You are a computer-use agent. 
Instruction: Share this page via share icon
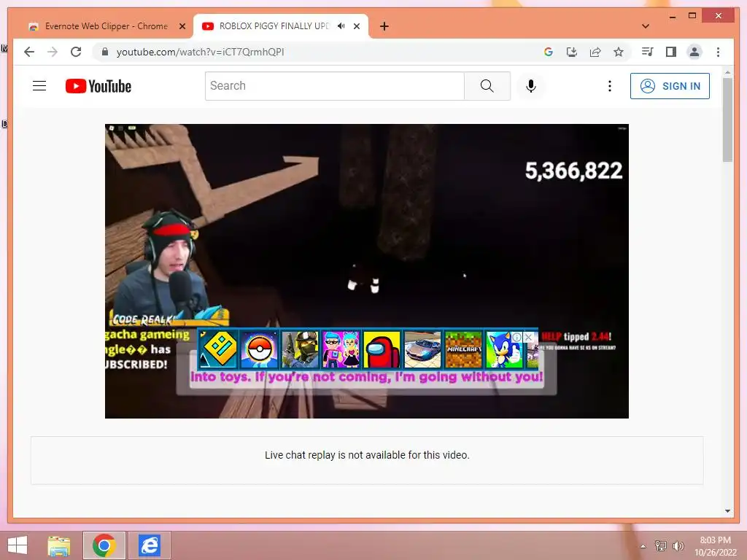pos(595,52)
